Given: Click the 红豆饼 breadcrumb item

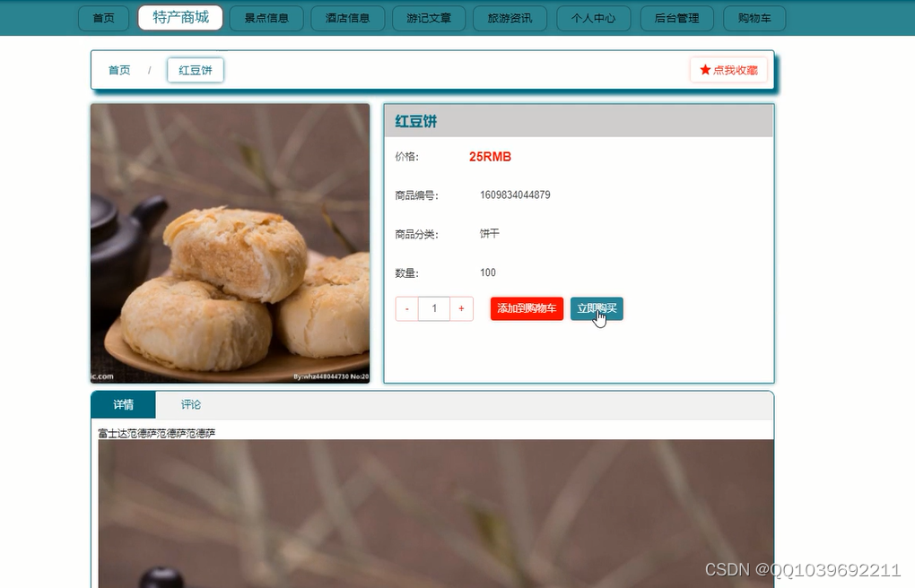Looking at the screenshot, I should click(x=196, y=70).
